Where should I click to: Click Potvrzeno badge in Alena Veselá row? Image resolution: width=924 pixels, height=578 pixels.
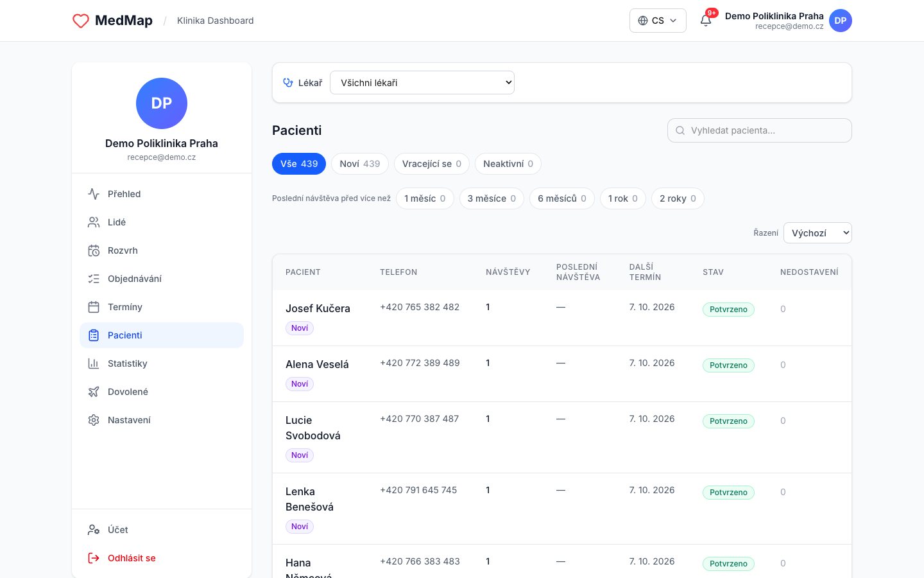click(728, 365)
